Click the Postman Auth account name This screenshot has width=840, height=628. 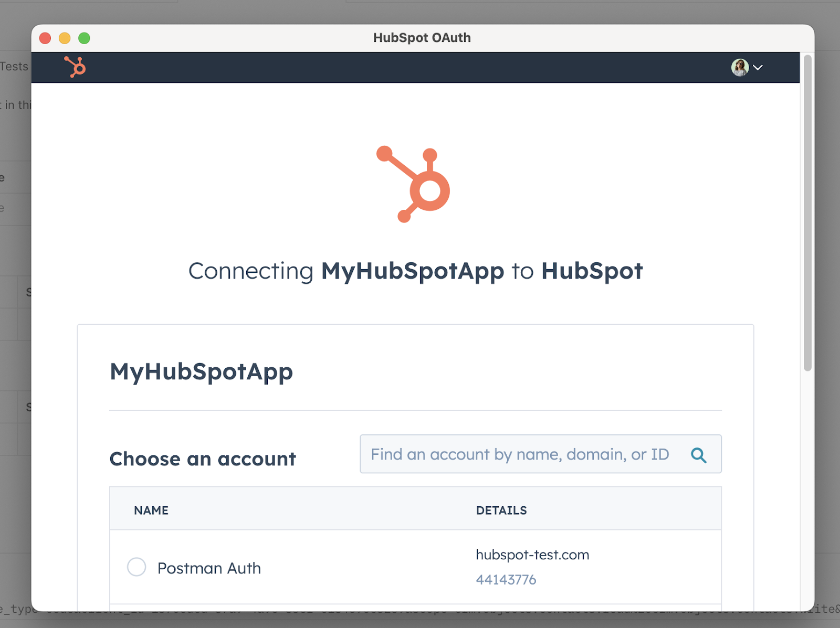(209, 568)
